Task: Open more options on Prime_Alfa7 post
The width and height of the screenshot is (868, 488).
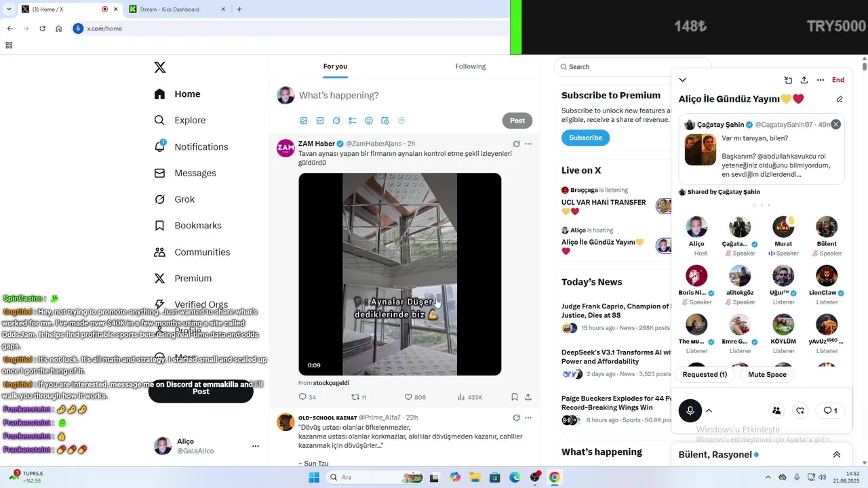Action: pyautogui.click(x=528, y=418)
